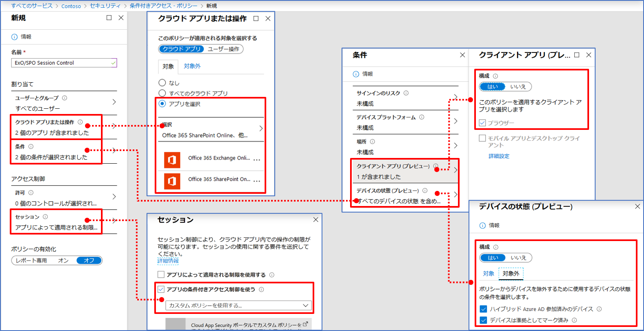Open セキュリティ breadcrumb link

pyautogui.click(x=105, y=6)
